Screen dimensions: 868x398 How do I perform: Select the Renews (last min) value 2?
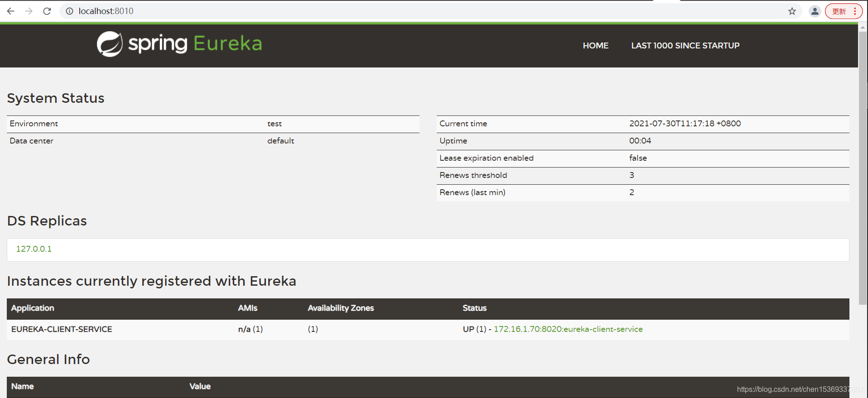[x=632, y=192]
